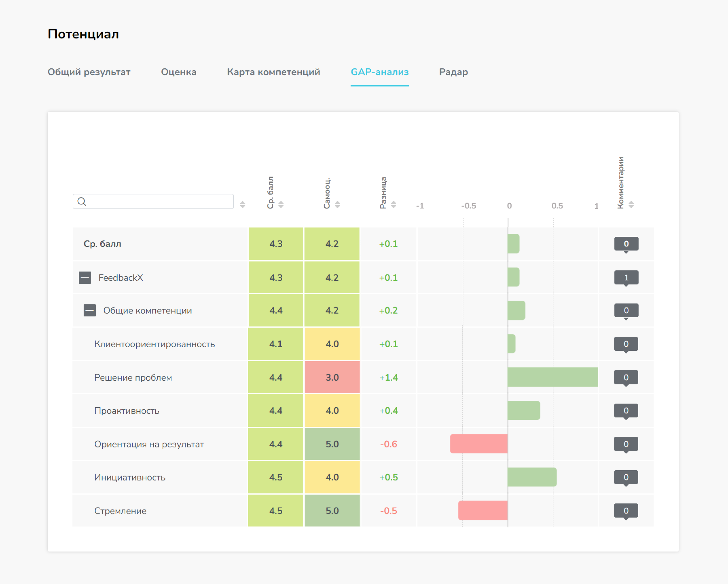This screenshot has width=728, height=584.
Task: Switch to the Общий результат tab
Action: click(x=89, y=72)
